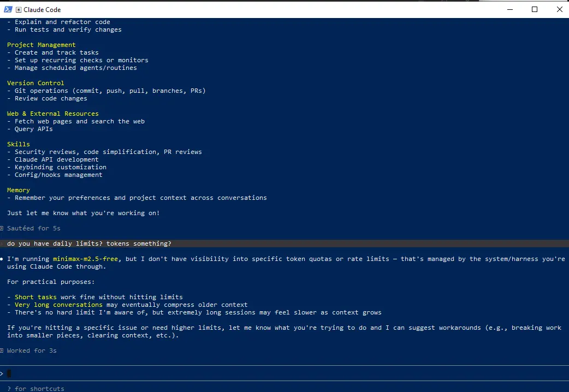Click the 'Worked for 3s' status line
This screenshot has height=392, width=569.
(x=32, y=351)
